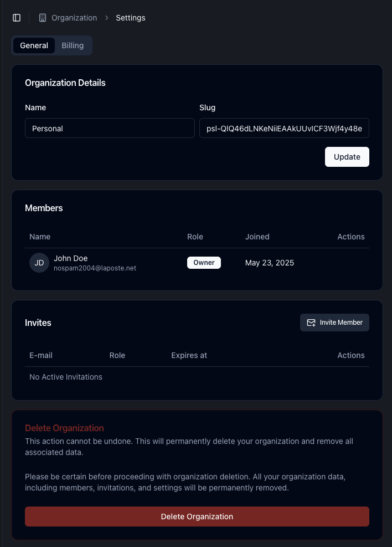Click the red Delete Organization button
The height and width of the screenshot is (547, 392).
pyautogui.click(x=197, y=517)
